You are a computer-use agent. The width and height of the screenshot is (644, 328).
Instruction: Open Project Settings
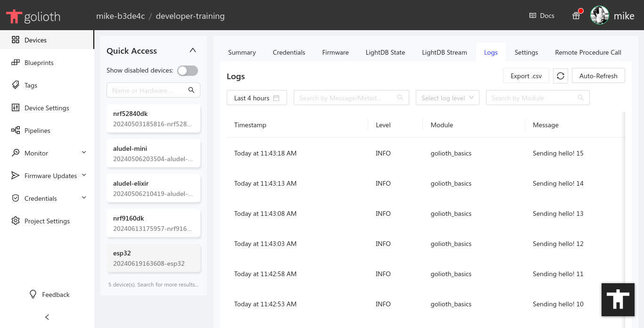pos(48,221)
